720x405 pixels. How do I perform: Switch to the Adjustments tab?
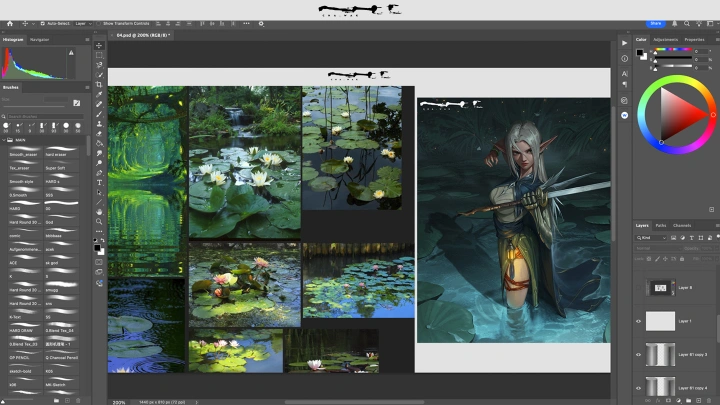(665, 40)
